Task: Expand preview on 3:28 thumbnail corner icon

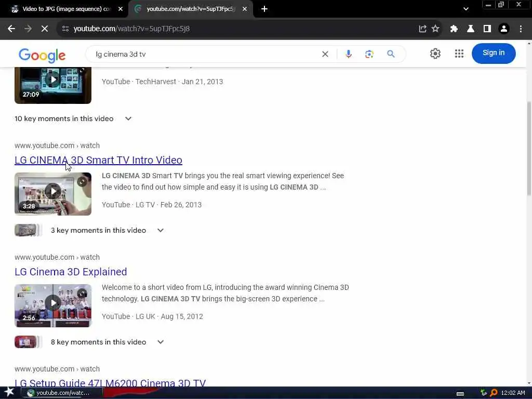Action: pos(82,182)
